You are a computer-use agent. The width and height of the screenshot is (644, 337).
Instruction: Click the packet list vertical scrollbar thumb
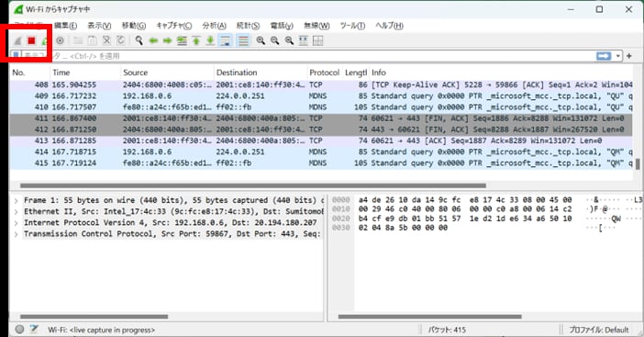(x=638, y=164)
